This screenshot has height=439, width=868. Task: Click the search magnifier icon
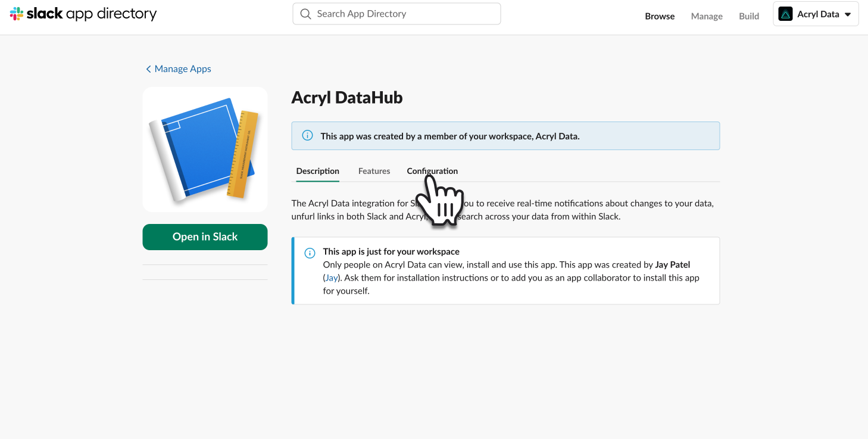305,14
